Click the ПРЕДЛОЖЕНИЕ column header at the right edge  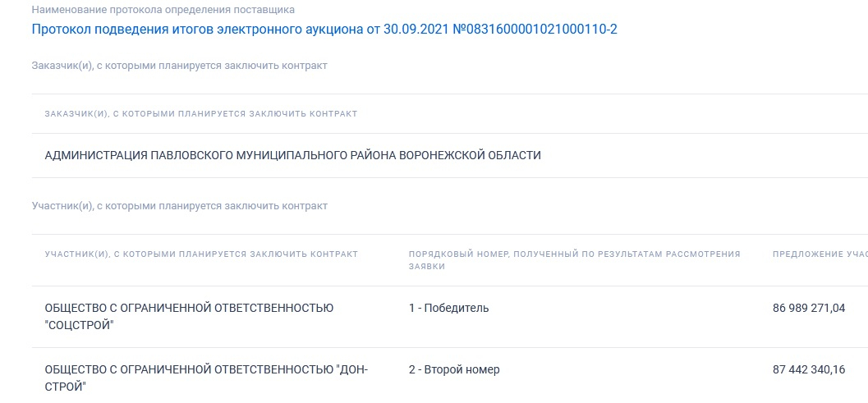point(820,254)
